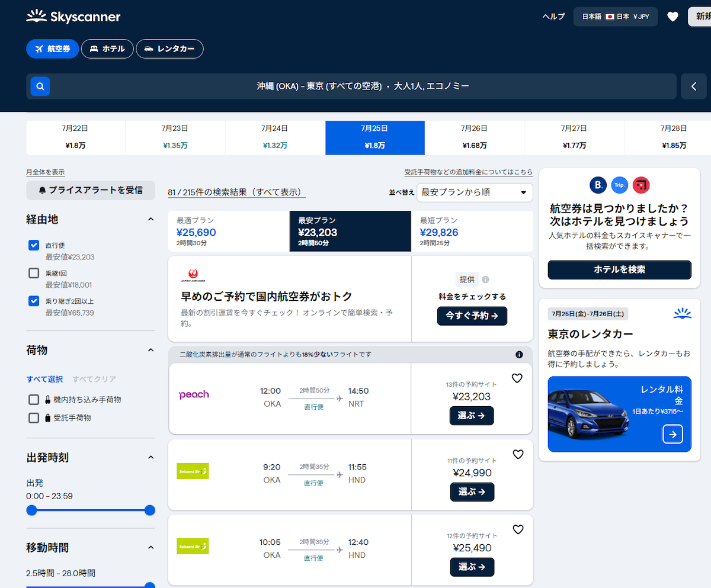Viewport: 711px width, 588px height.
Task: Collapse the 荷物 filter section
Action: click(x=150, y=351)
